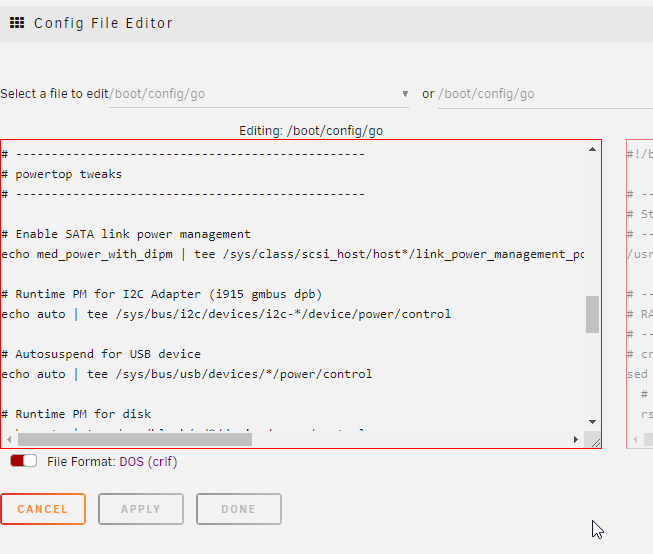Click the usb devices power/control echo line
Screen dimensions: 653x554
tap(187, 374)
